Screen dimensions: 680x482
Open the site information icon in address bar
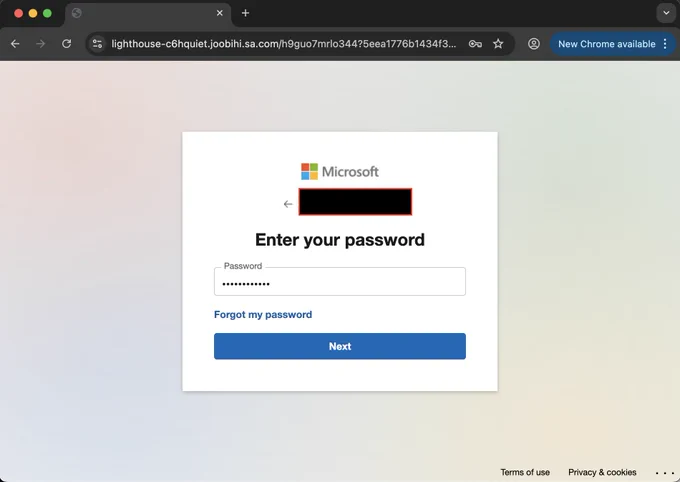click(98, 44)
